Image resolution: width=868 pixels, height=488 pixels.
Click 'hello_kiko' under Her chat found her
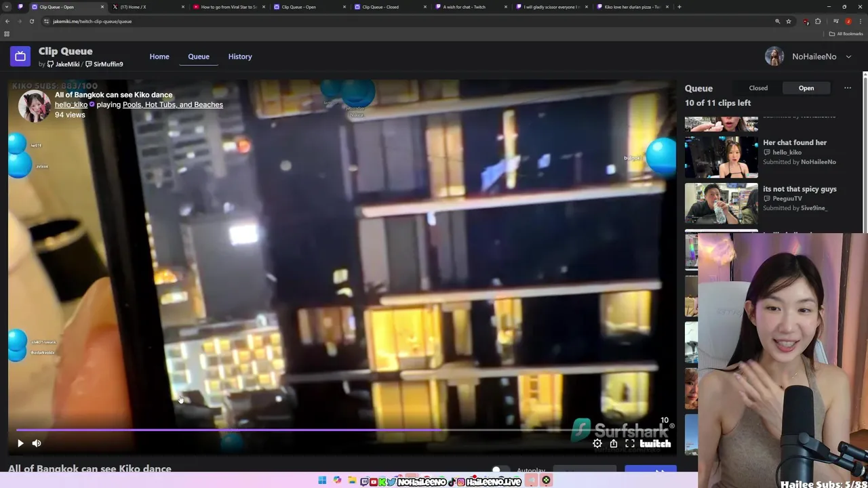click(787, 152)
